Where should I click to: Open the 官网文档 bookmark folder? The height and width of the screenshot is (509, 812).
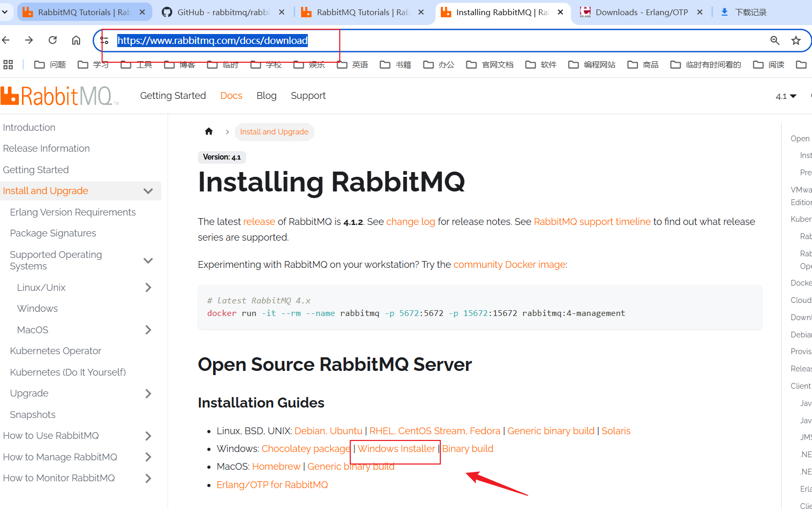pyautogui.click(x=491, y=64)
